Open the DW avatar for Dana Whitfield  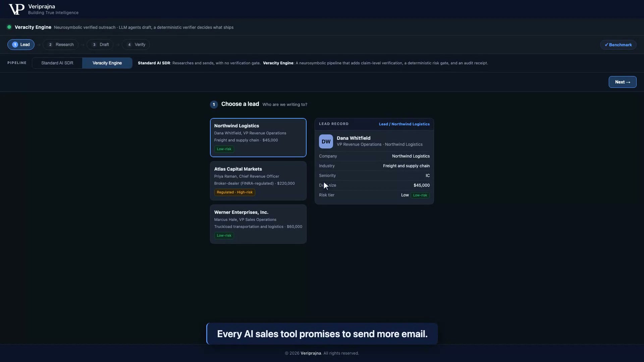326,141
